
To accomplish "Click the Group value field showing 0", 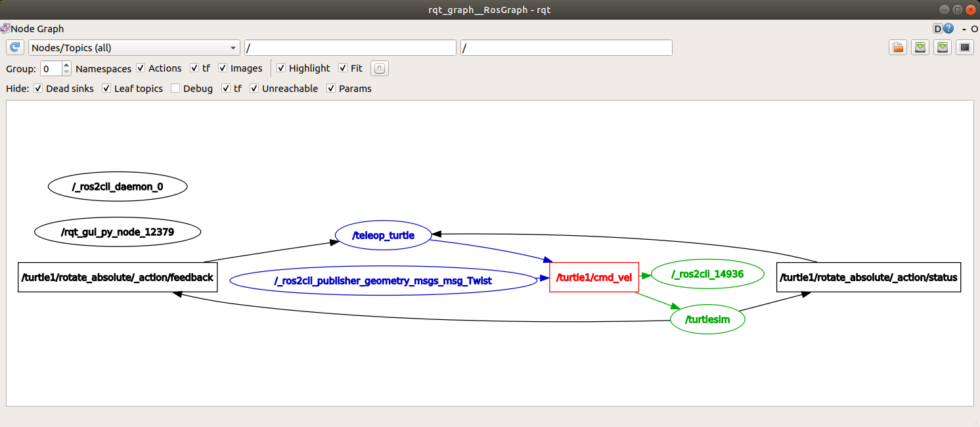I will coord(51,68).
